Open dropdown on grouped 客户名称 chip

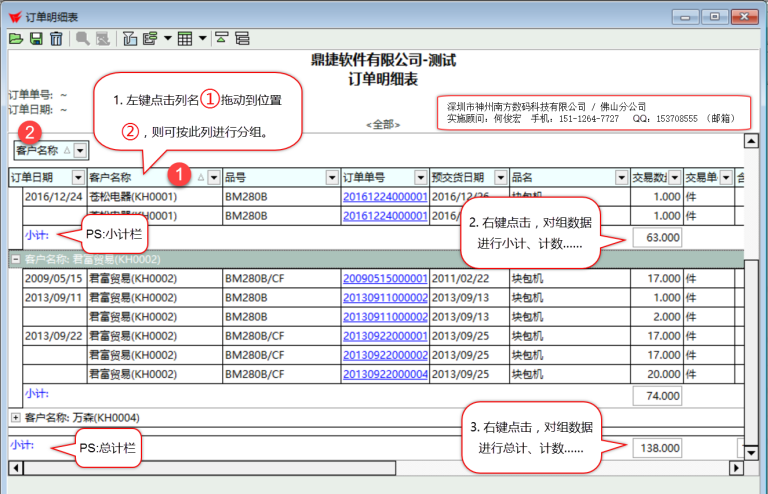point(80,151)
